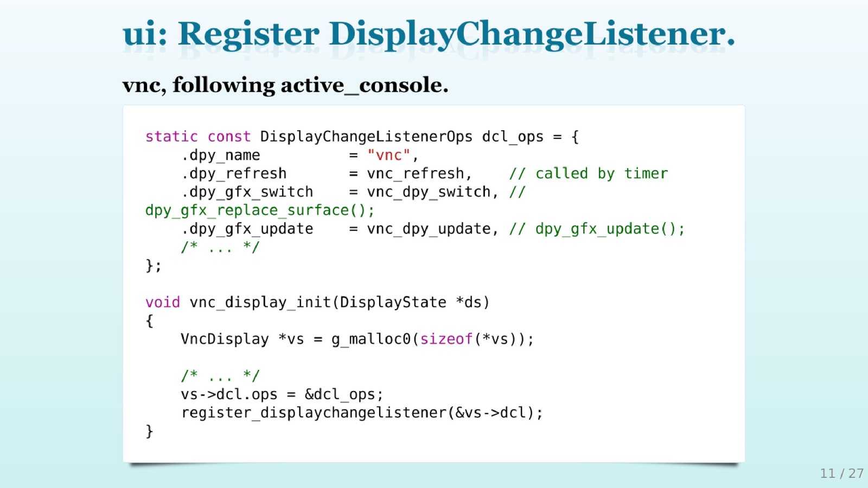Click the .dpy_gfx_switch field name
This screenshot has width=868, height=488.
click(247, 192)
